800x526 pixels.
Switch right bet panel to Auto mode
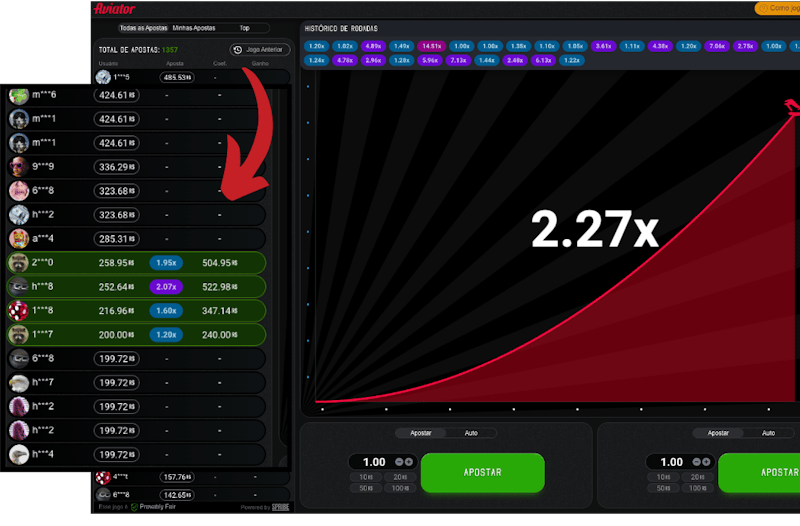click(x=768, y=433)
